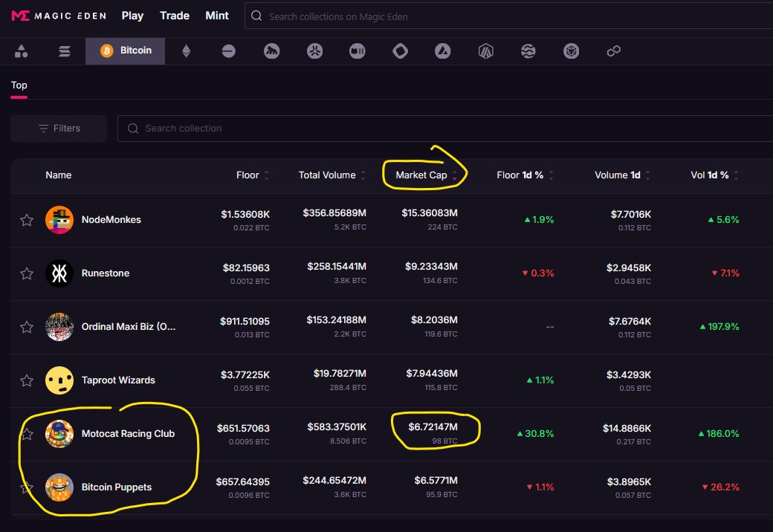
Task: Switch to the Solana chain icon
Action: point(64,51)
